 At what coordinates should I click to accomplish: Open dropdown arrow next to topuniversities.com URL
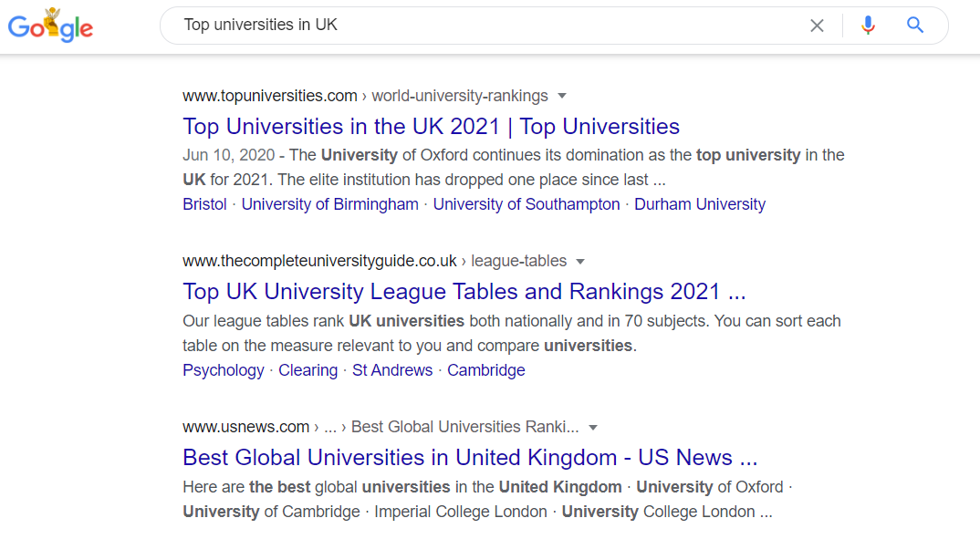562,96
